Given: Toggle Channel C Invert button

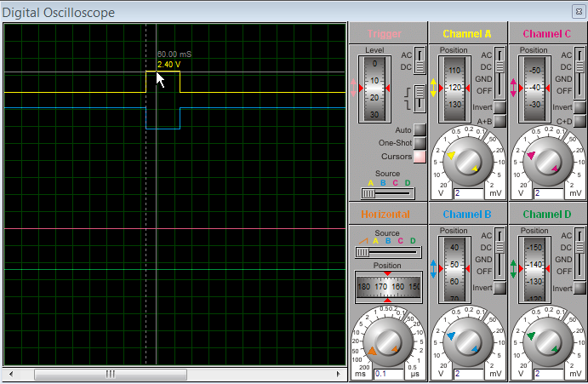Looking at the screenshot, I should pos(579,107).
